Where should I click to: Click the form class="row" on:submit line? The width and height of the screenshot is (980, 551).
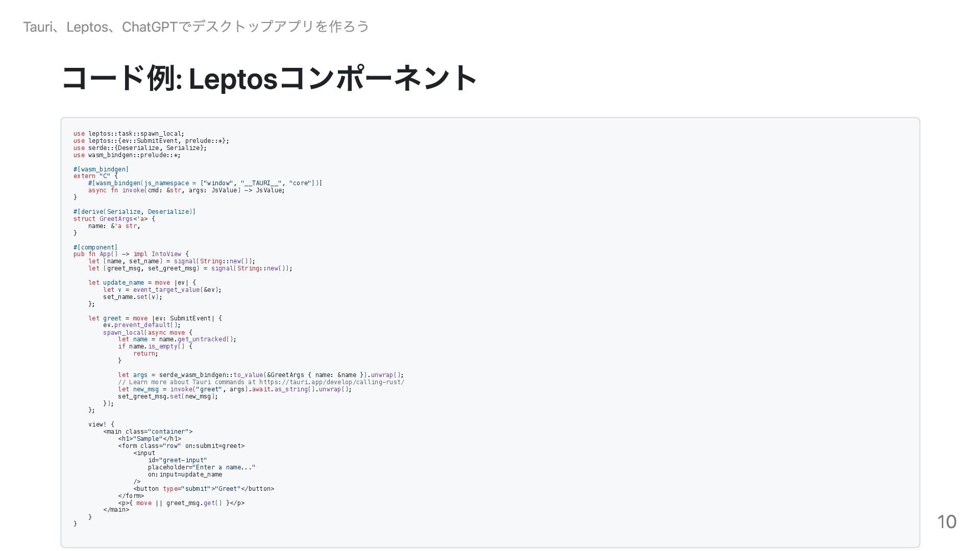pyautogui.click(x=181, y=446)
